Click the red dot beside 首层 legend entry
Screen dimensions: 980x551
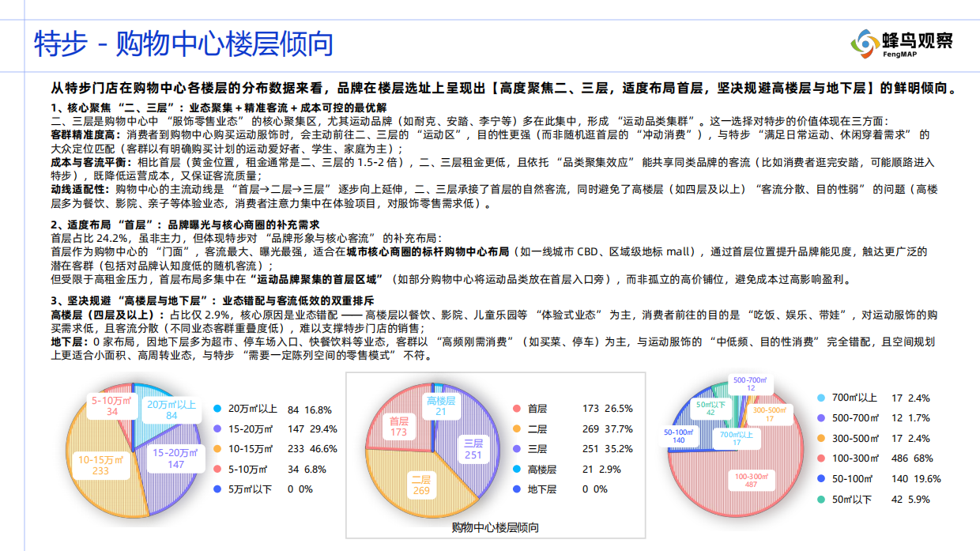coord(518,409)
